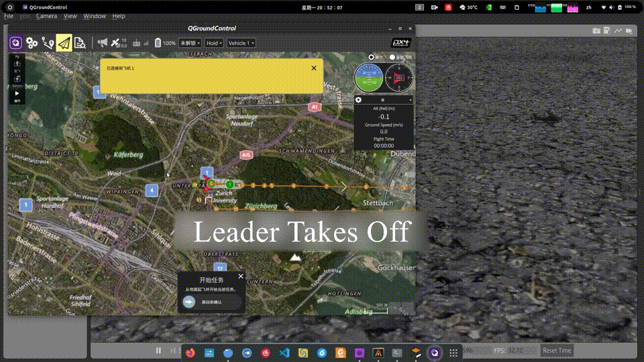Image resolution: width=644 pixels, height=362 pixels.
Task: Select the Fly view paper plane icon
Action: (x=64, y=43)
